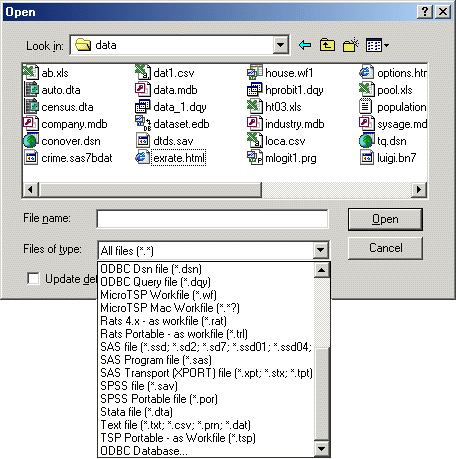This screenshot has width=456, height=459.
Task: Select the conover.dsn file icon
Action: tap(31, 141)
